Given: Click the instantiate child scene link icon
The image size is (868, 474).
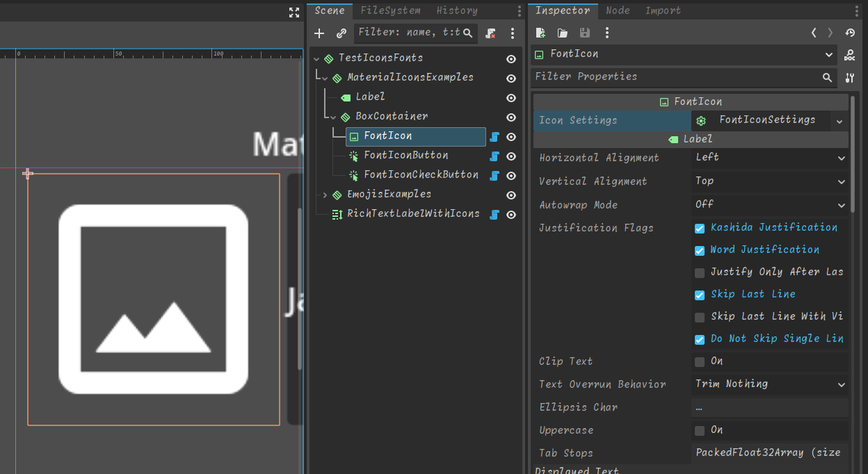Looking at the screenshot, I should coord(341,33).
